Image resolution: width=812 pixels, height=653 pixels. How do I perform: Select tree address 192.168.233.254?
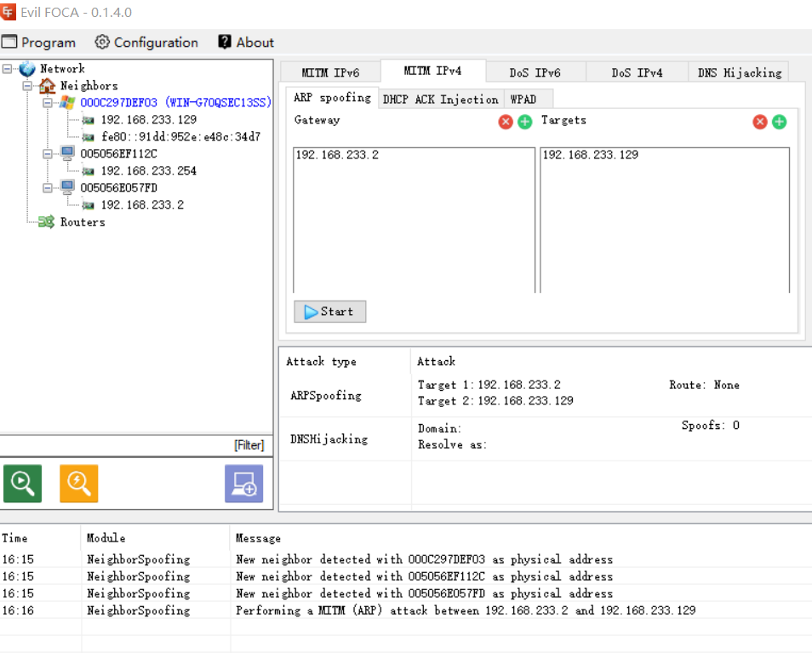click(149, 170)
